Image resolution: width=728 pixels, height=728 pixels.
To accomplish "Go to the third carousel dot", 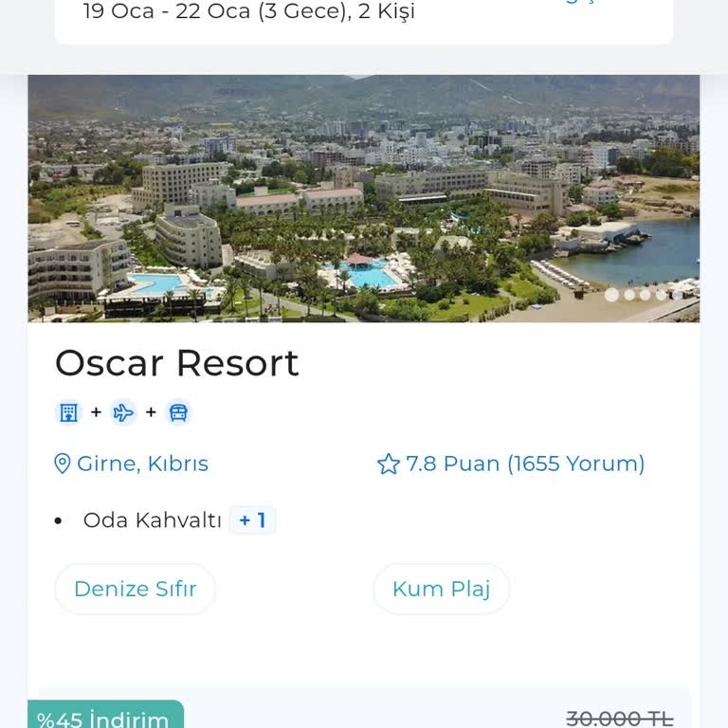I will tap(646, 295).
